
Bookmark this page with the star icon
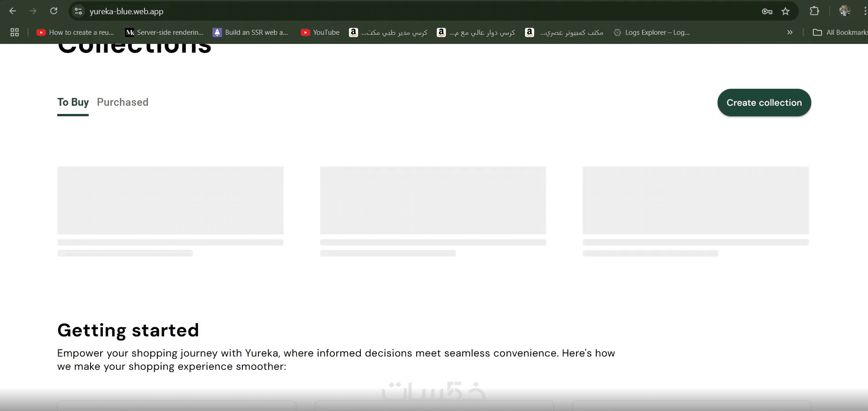tap(786, 11)
